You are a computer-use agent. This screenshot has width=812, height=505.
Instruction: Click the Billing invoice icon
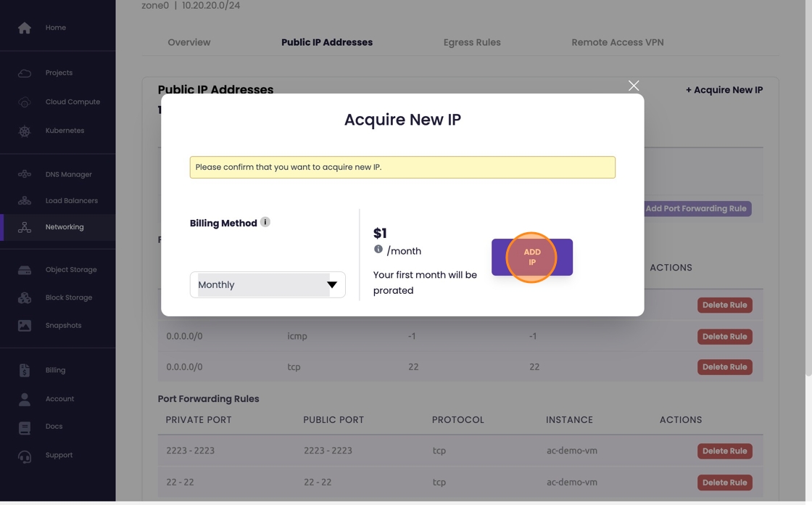(25, 370)
